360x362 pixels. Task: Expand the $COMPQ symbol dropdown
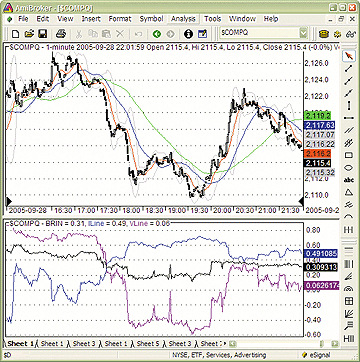303,33
